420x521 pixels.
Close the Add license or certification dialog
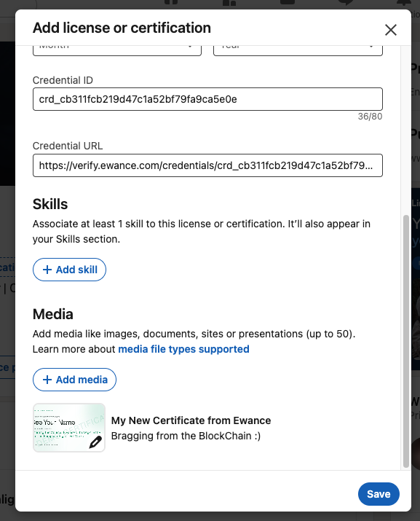click(391, 30)
